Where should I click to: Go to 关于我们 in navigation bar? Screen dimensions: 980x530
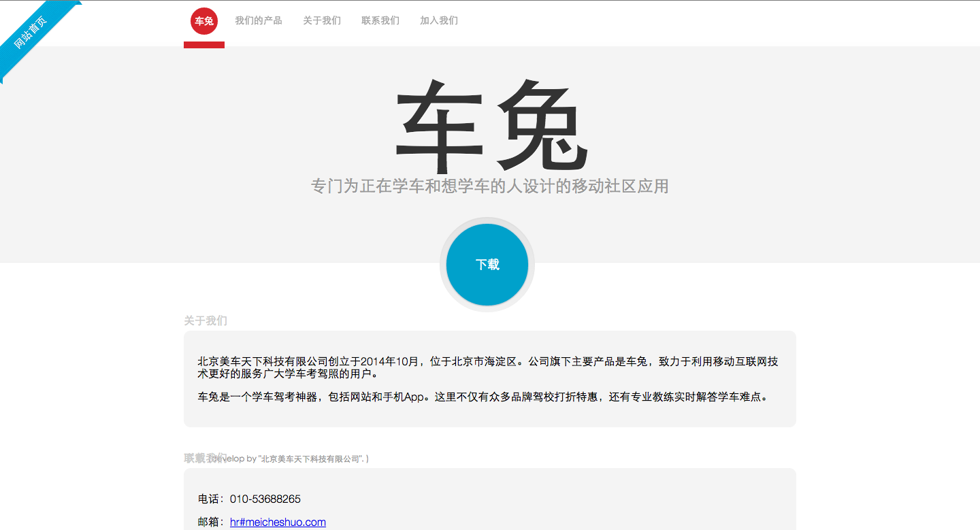(322, 20)
